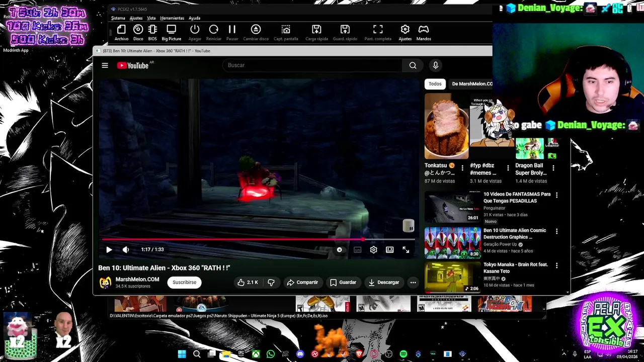The image size is (644, 362).
Task: Toggle subtitles in the video player
Action: pyautogui.click(x=357, y=249)
